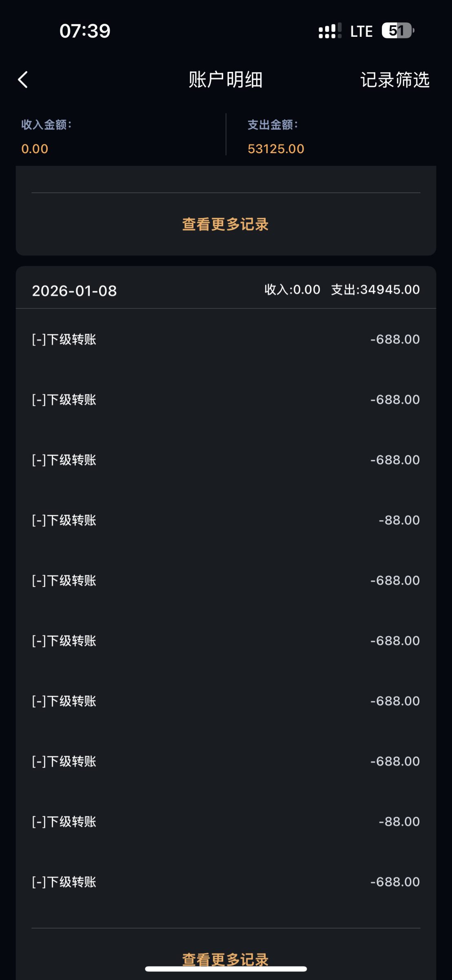
Task: Tap the battery level icon
Action: point(397,31)
